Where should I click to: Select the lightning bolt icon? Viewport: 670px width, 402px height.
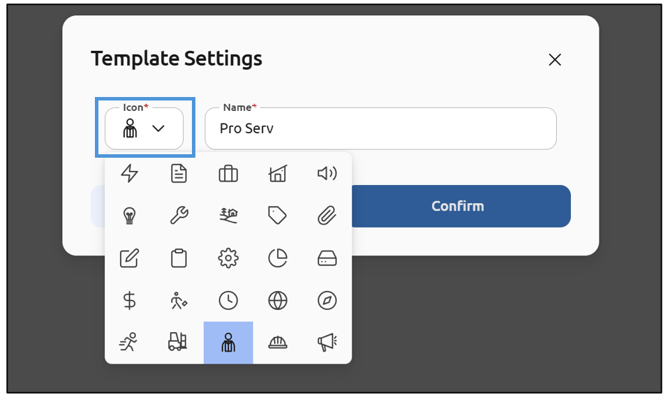tap(129, 174)
